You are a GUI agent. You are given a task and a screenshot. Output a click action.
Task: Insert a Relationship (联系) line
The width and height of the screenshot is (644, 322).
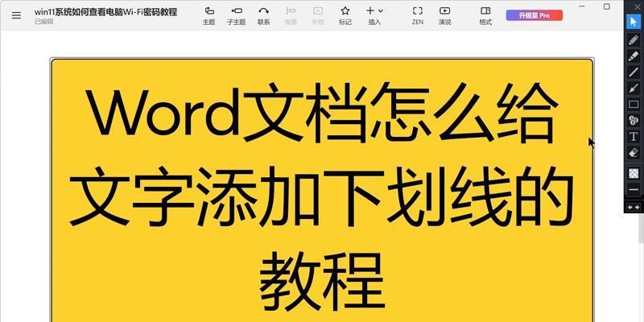coord(264,15)
